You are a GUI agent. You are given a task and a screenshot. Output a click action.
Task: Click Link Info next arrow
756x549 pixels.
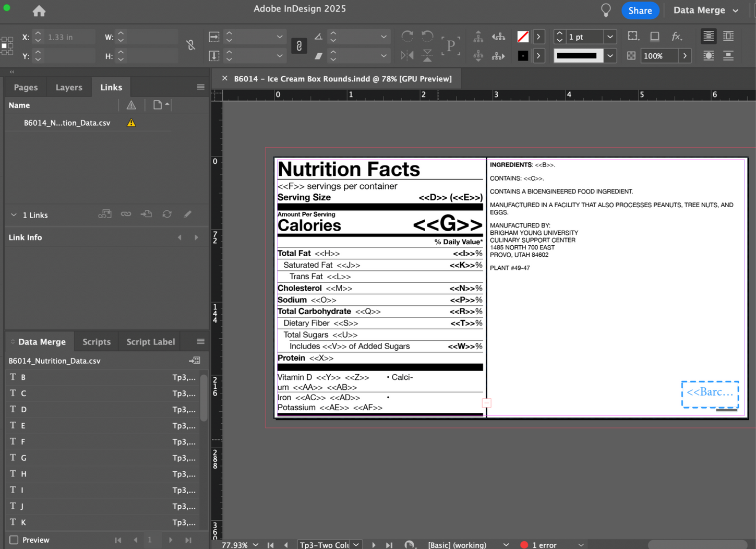pos(196,237)
